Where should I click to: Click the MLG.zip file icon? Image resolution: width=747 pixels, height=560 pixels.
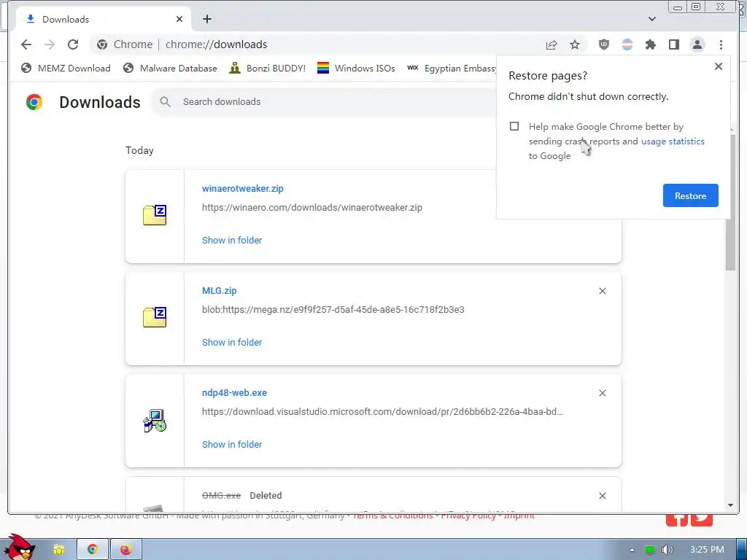pyautogui.click(x=155, y=318)
